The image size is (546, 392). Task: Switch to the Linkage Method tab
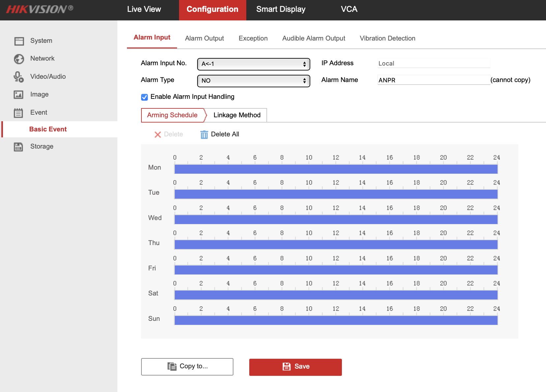(x=237, y=115)
